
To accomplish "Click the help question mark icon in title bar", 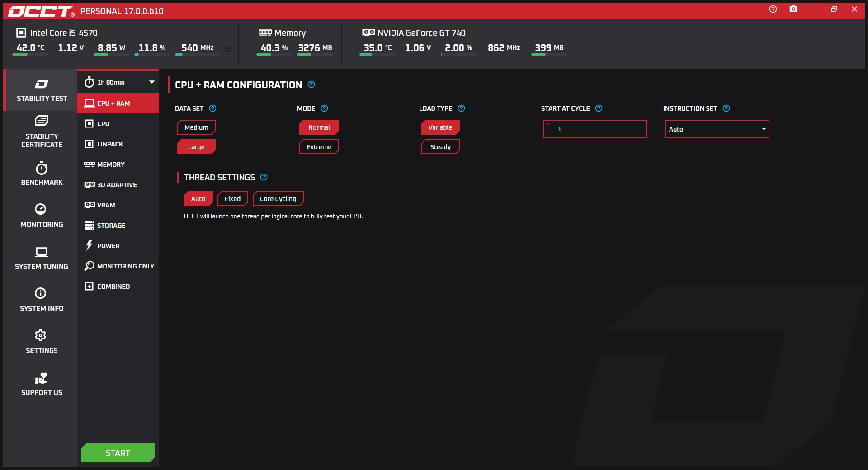I will point(773,9).
